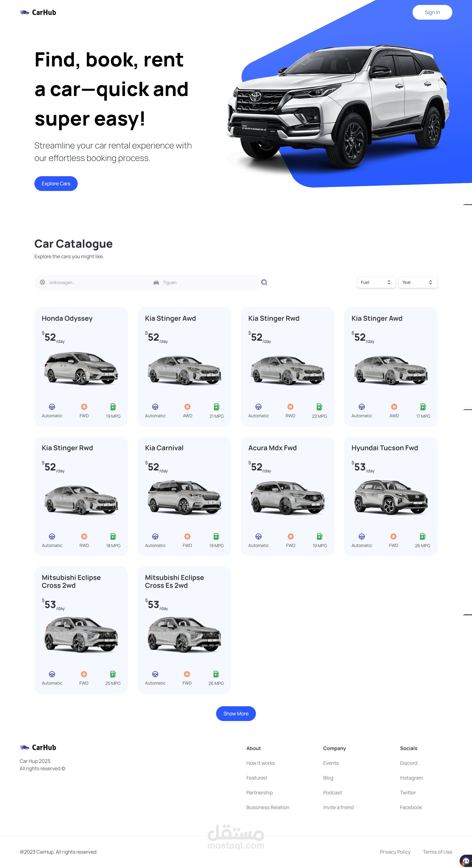Click the gas pump icon on Hyundai Tucson Fwd card

(422, 536)
